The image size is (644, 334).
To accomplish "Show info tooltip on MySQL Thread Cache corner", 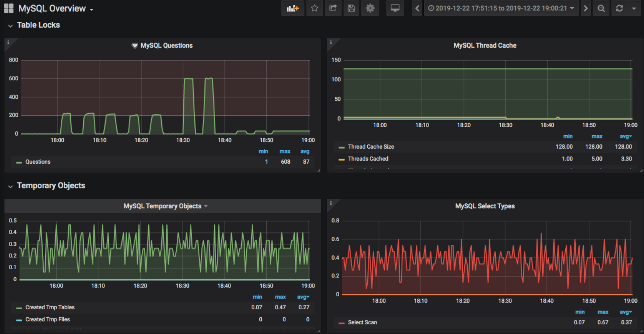I will point(331,42).
